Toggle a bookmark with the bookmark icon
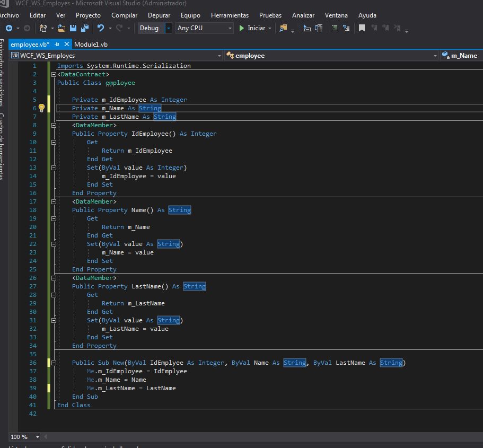The height and width of the screenshot is (448, 483). point(362,28)
